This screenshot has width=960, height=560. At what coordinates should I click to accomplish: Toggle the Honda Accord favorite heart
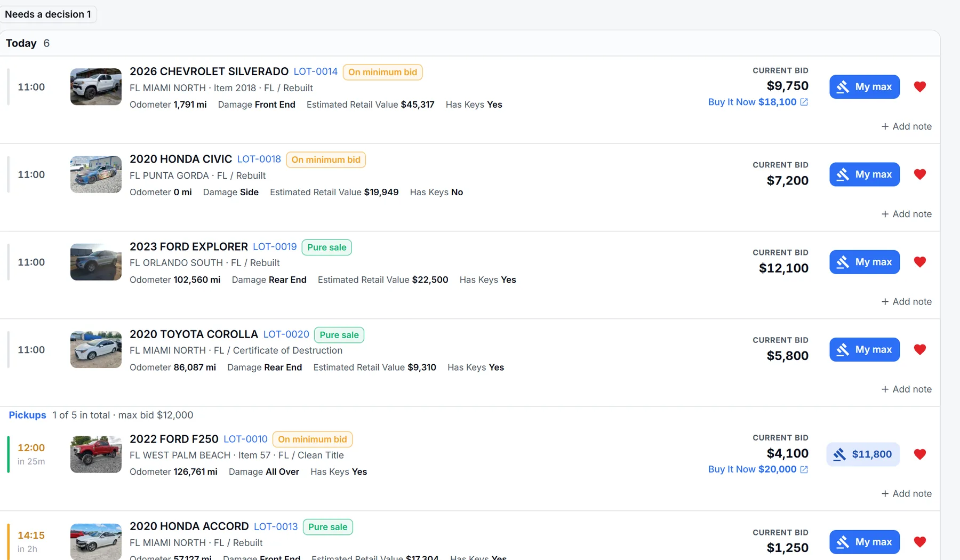[x=919, y=542]
